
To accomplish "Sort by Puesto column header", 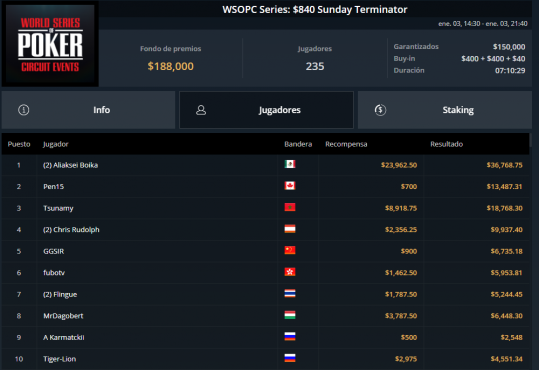I will 19,144.
